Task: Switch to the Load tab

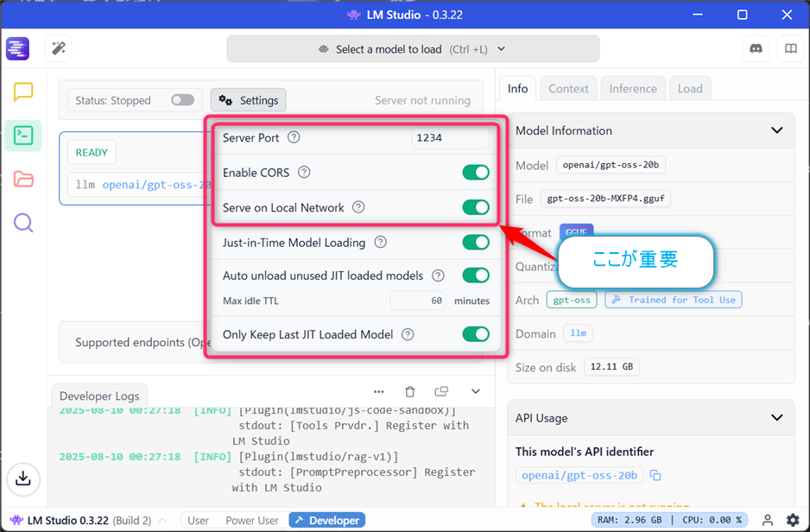Action: [690, 88]
